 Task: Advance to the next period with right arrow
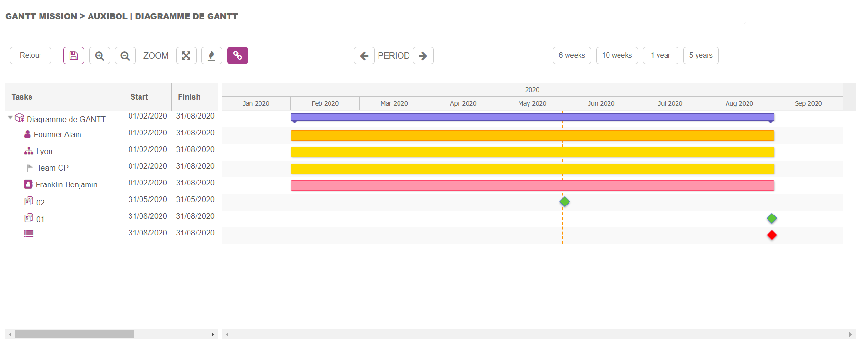(x=423, y=56)
